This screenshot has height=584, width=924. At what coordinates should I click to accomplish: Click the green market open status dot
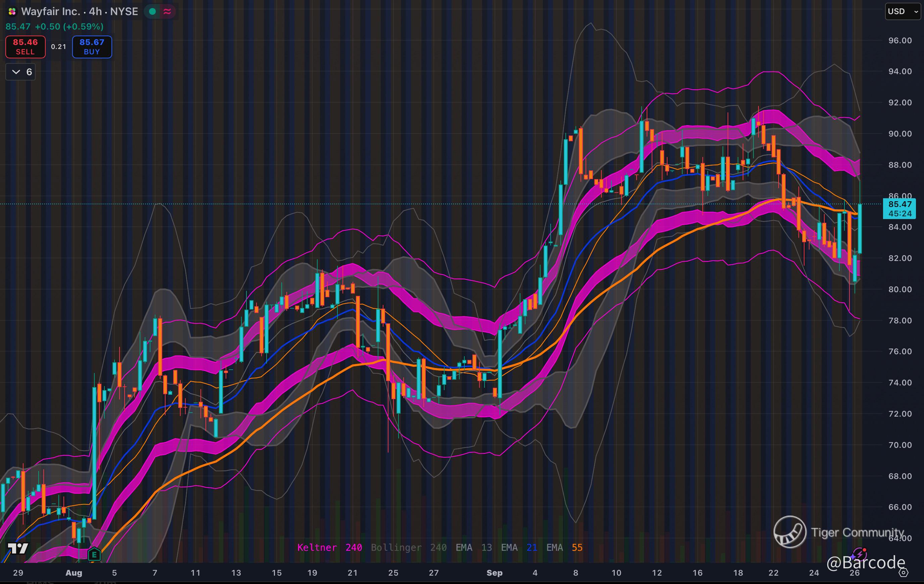152,11
